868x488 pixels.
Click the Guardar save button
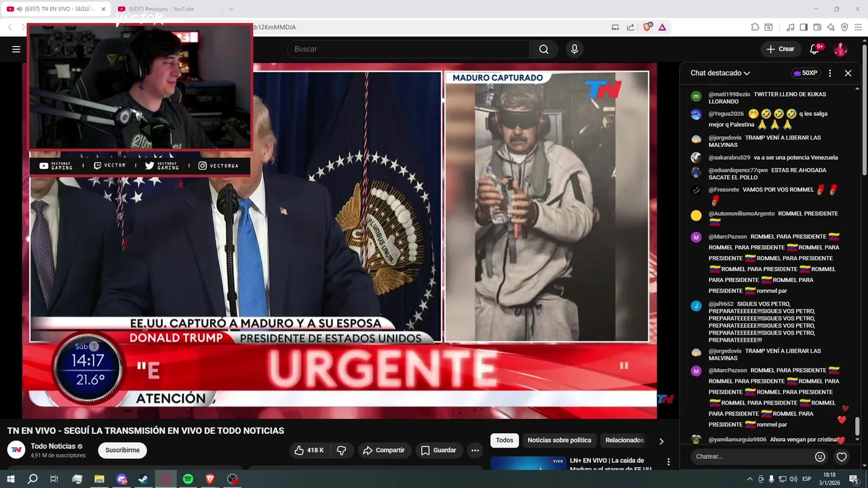[439, 450]
